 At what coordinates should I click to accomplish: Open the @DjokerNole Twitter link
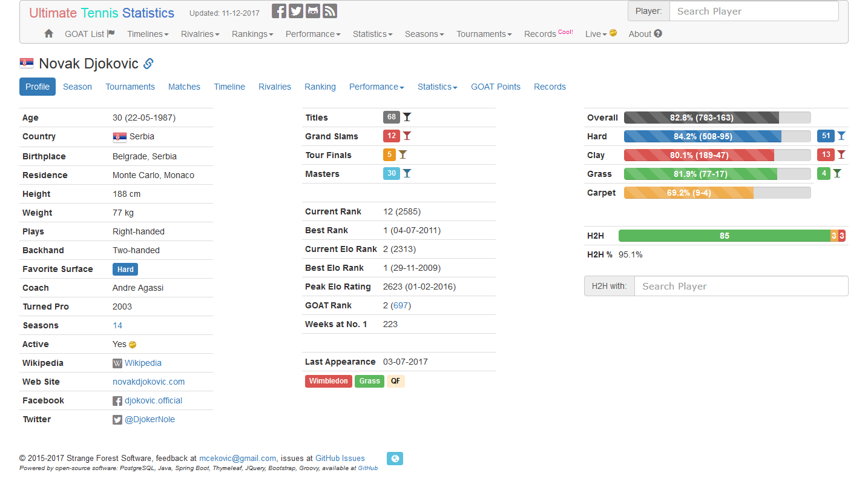(150, 420)
